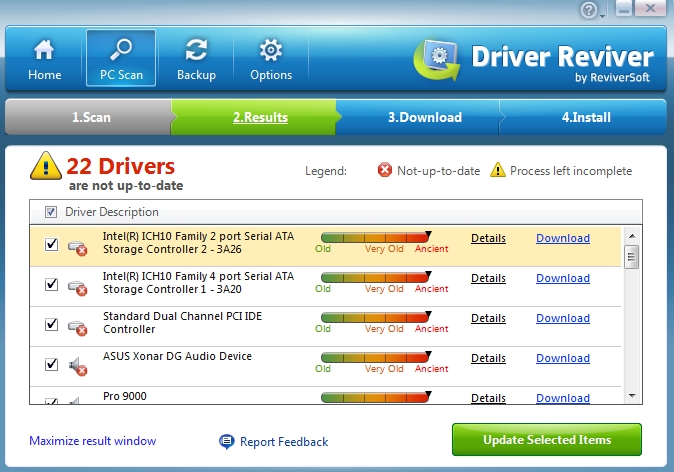Open the Report Feedback link
674x472 pixels.
pos(284,442)
